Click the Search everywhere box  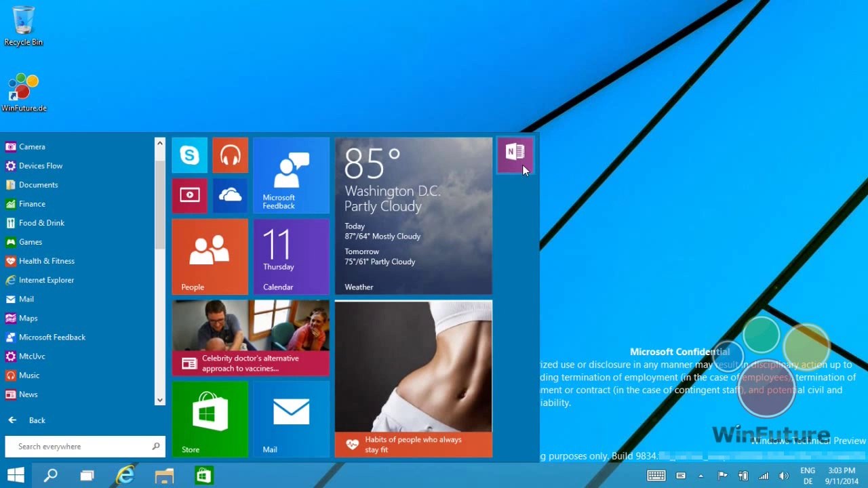pos(85,446)
